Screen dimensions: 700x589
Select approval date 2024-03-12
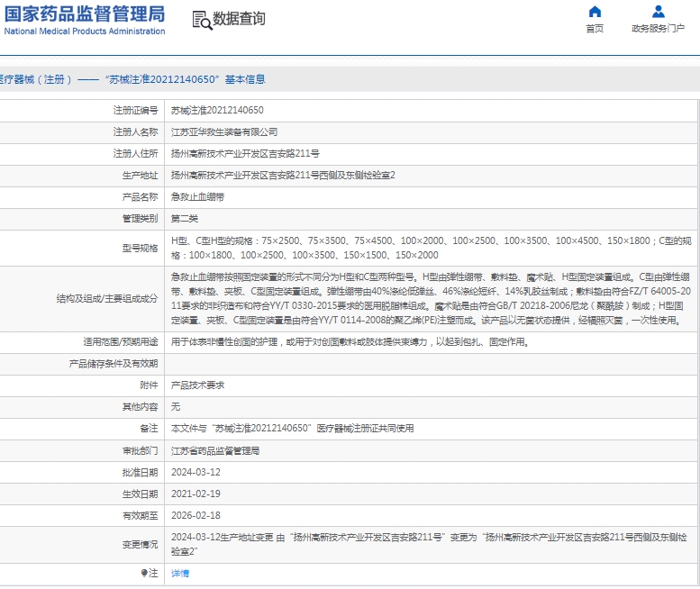196,472
